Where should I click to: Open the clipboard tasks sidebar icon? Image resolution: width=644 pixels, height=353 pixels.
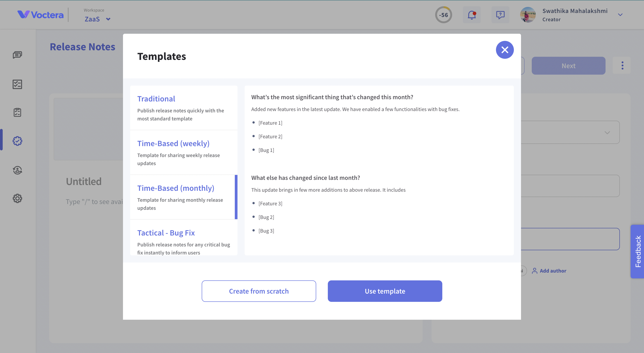(17, 112)
